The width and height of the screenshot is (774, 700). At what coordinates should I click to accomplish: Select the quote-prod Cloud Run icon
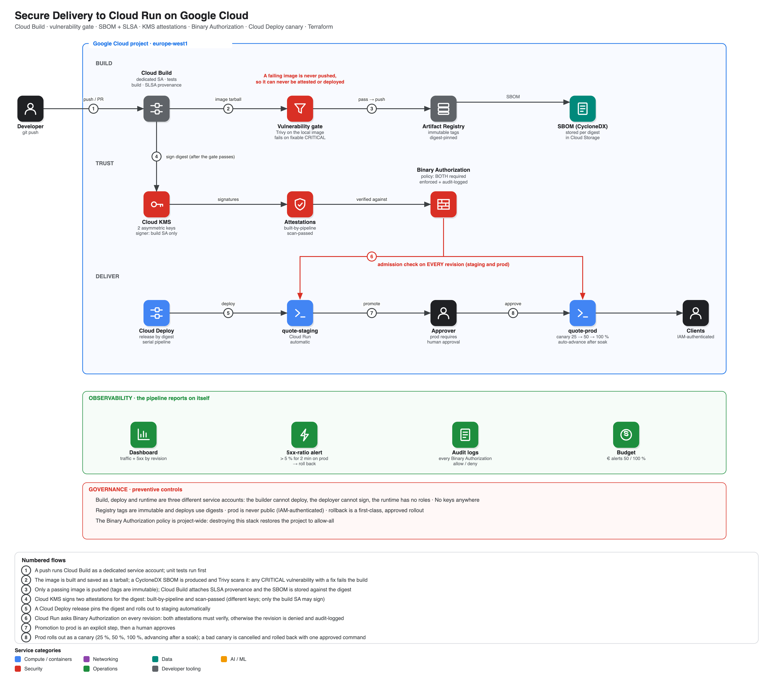coord(582,313)
